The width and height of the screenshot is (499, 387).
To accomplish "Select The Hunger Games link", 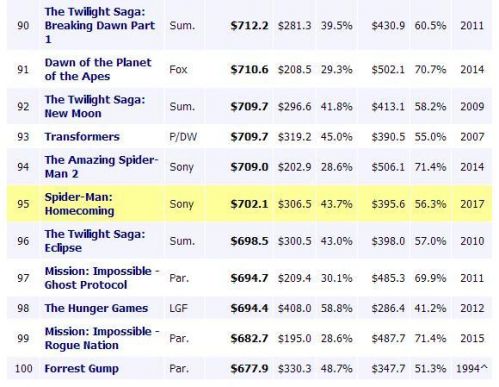I will click(96, 308).
